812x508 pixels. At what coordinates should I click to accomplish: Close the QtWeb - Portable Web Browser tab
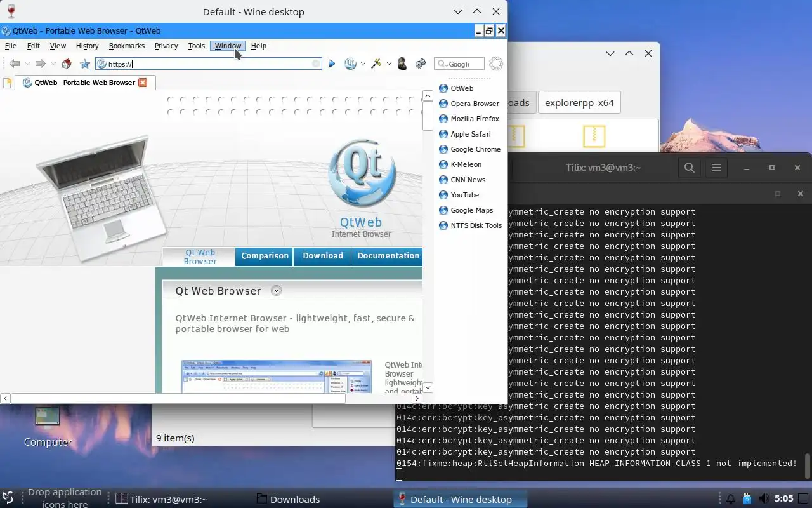[x=143, y=83]
